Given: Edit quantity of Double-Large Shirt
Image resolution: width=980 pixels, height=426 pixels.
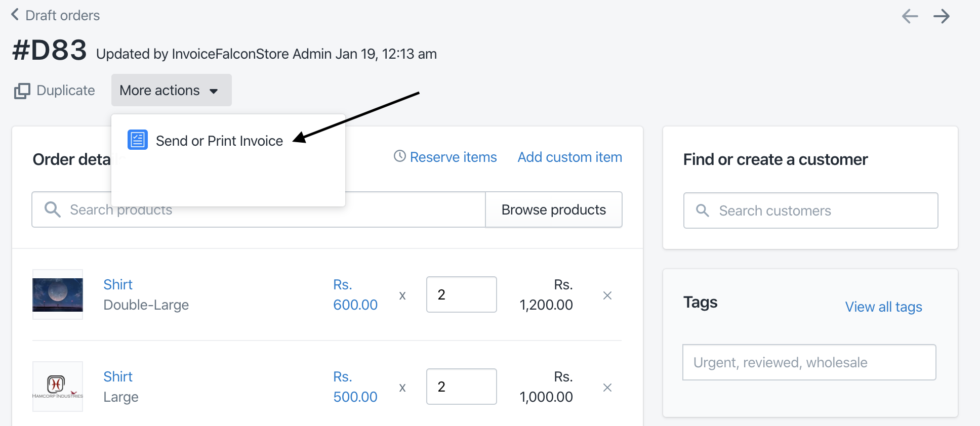Looking at the screenshot, I should coord(462,294).
